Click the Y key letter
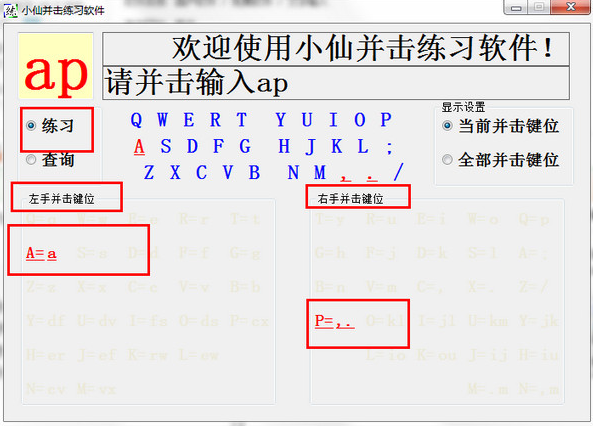This screenshot has height=426, width=593. (280, 120)
